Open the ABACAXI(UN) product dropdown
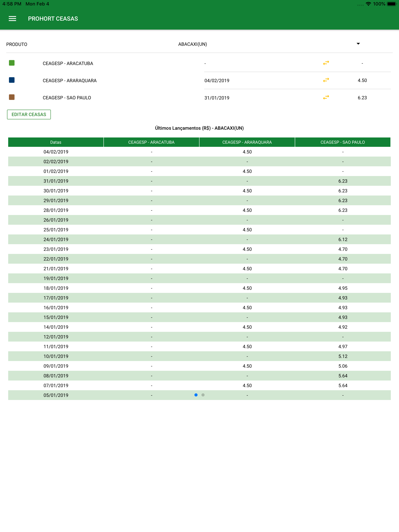Image resolution: width=399 pixels, height=532 pixels. [x=192, y=44]
